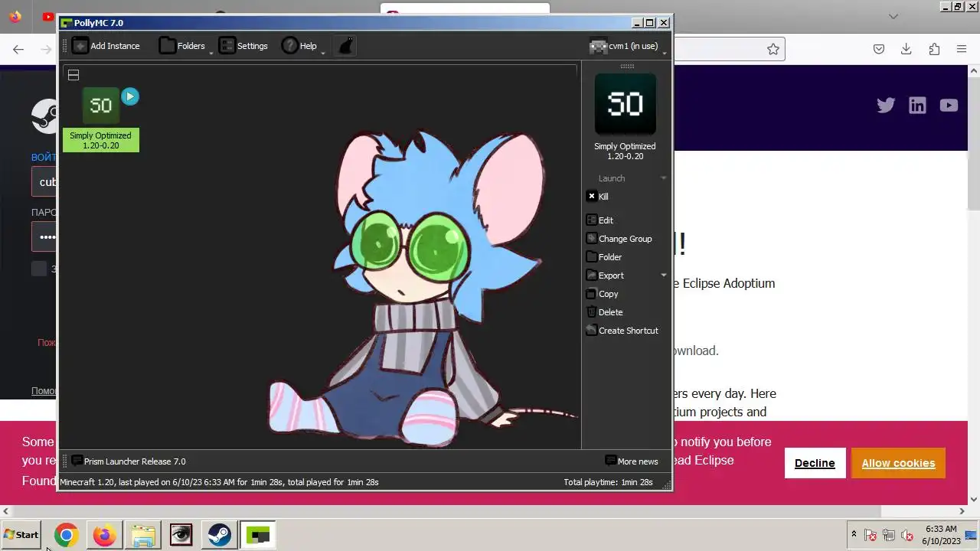Image resolution: width=980 pixels, height=551 pixels.
Task: Bookmark the page with the star icon
Action: (x=773, y=49)
